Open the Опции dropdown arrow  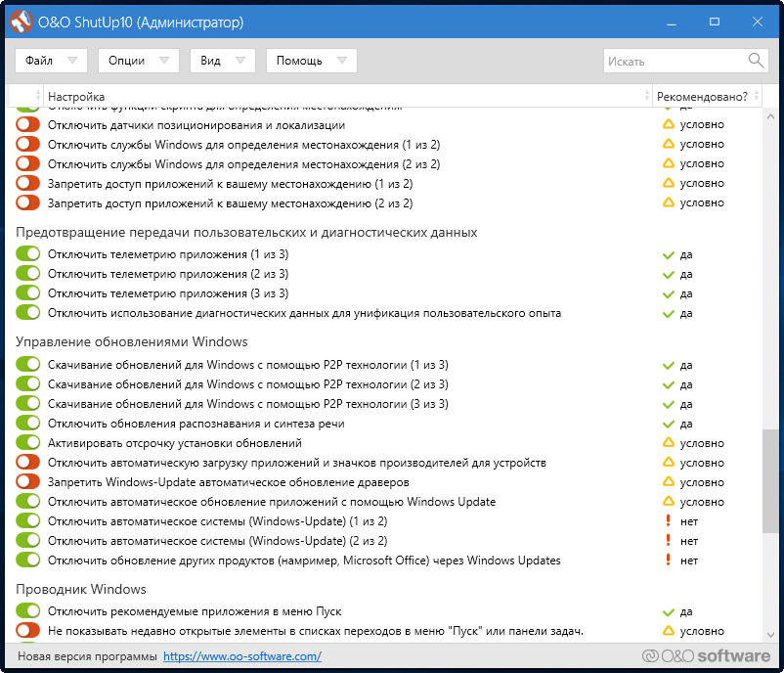[x=164, y=61]
